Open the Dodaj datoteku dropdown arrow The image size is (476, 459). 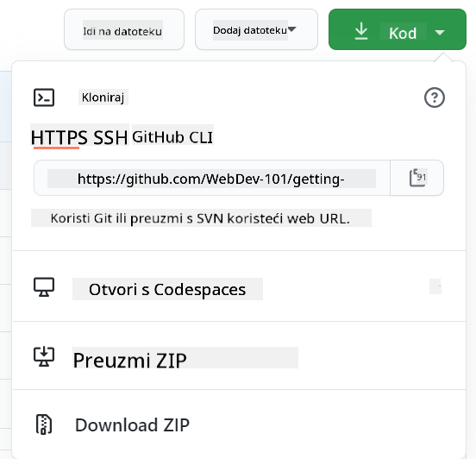(x=291, y=29)
